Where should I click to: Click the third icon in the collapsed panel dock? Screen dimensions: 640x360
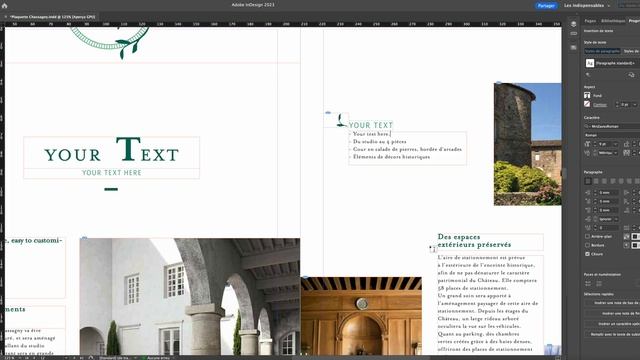[x=573, y=47]
